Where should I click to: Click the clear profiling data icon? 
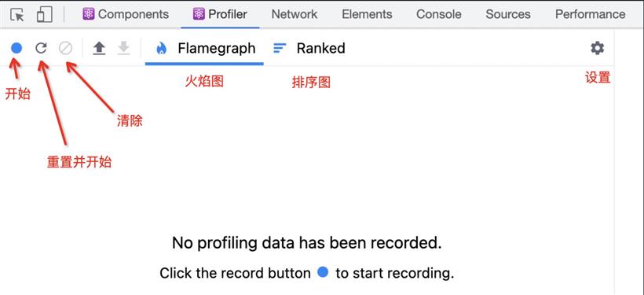pyautogui.click(x=65, y=49)
